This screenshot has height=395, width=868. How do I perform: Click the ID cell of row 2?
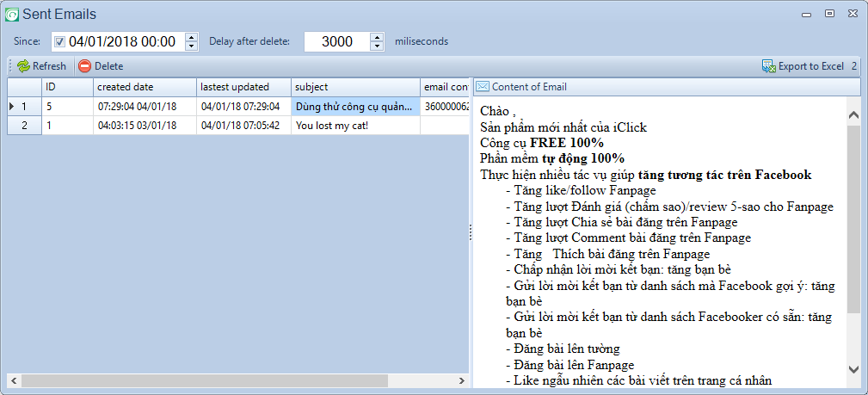(x=67, y=125)
